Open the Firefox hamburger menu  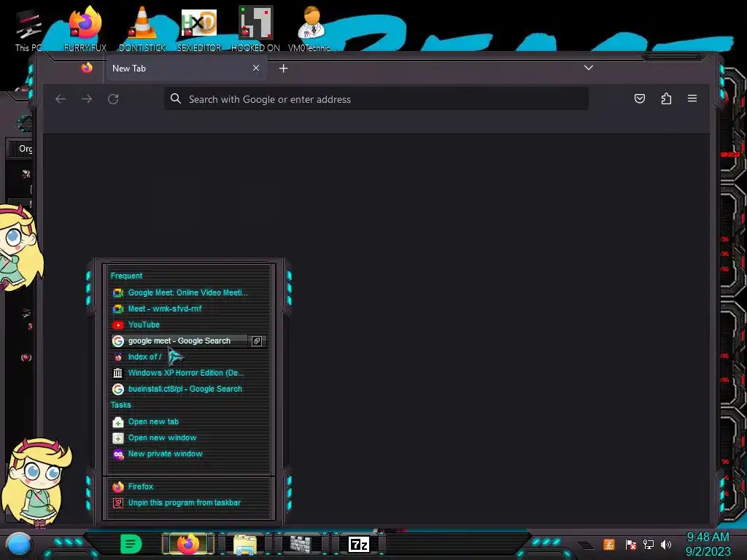[x=692, y=98]
